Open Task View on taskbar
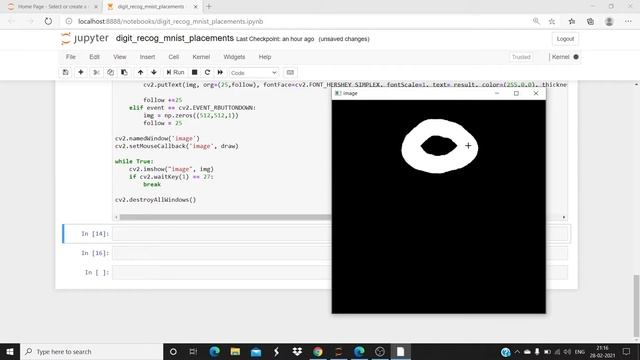 pos(193,351)
